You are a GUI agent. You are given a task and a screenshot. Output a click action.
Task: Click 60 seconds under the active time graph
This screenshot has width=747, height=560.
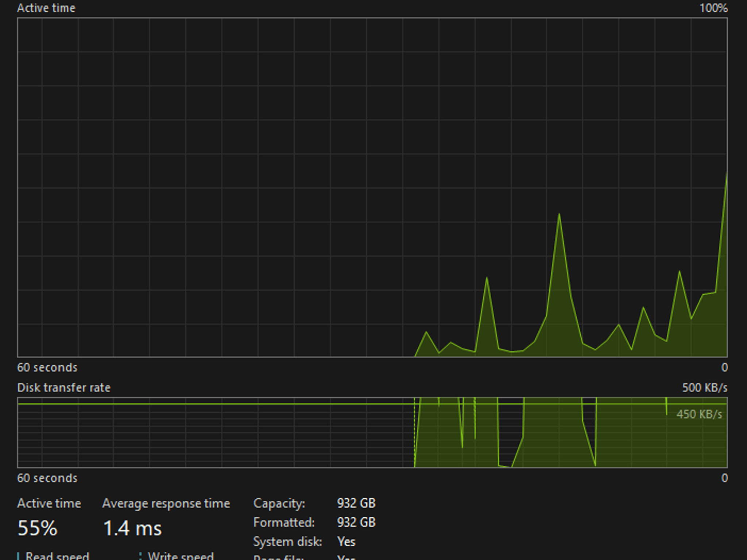coord(47,367)
